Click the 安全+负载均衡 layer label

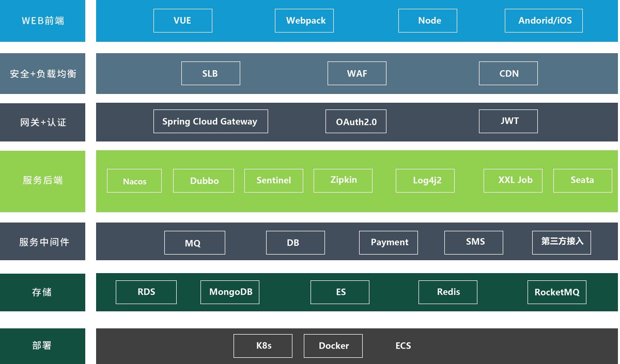[x=43, y=74]
